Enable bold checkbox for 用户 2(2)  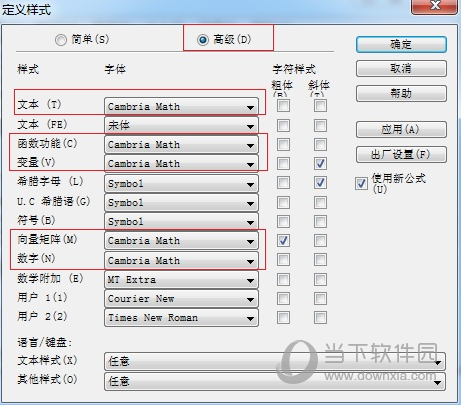click(283, 317)
